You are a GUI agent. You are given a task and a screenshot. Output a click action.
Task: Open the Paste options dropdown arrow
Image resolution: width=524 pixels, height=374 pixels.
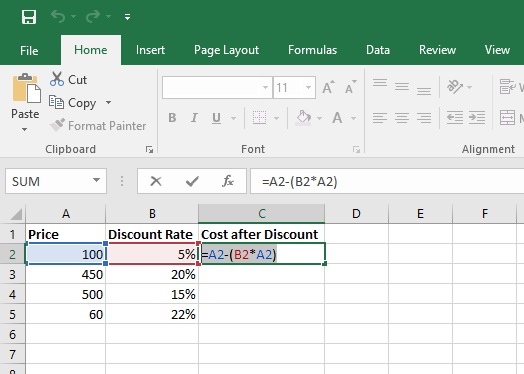click(24, 129)
